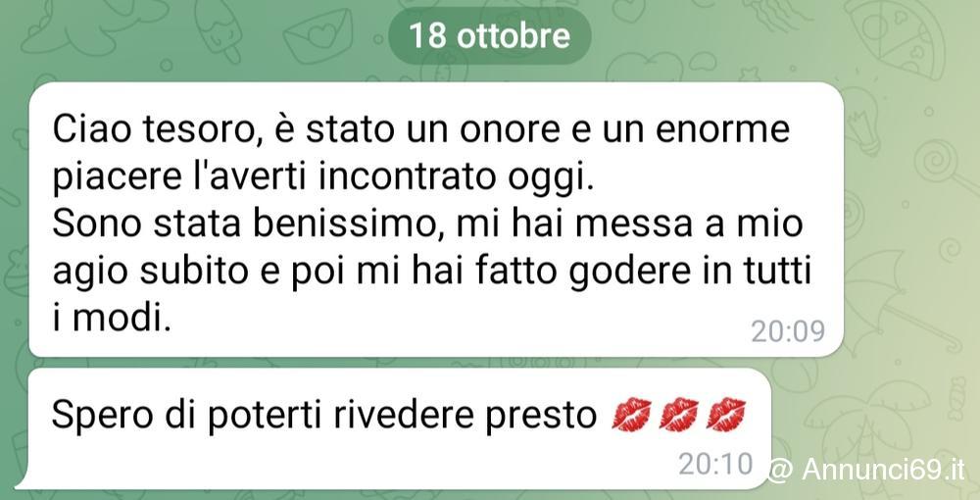Tap the 18 ottobre date badge
Viewport: 980px width, 500px height.
[489, 35]
